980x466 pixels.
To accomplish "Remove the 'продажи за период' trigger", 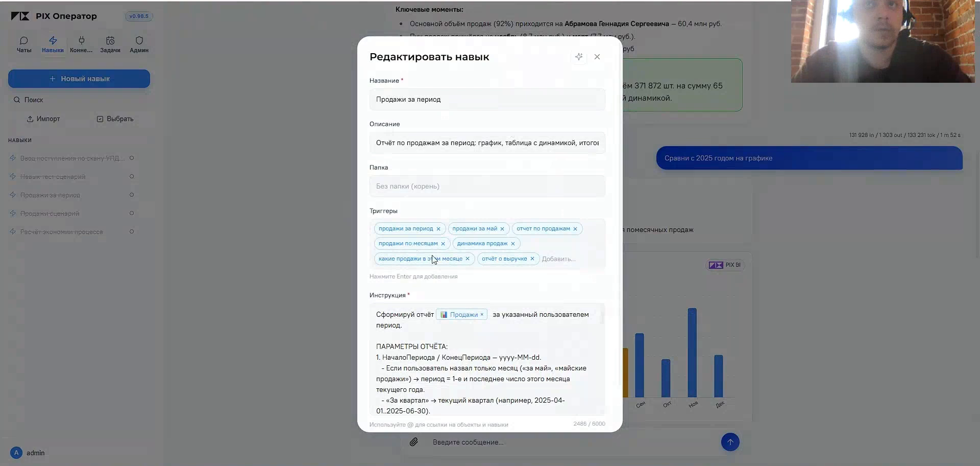I will [x=438, y=229].
